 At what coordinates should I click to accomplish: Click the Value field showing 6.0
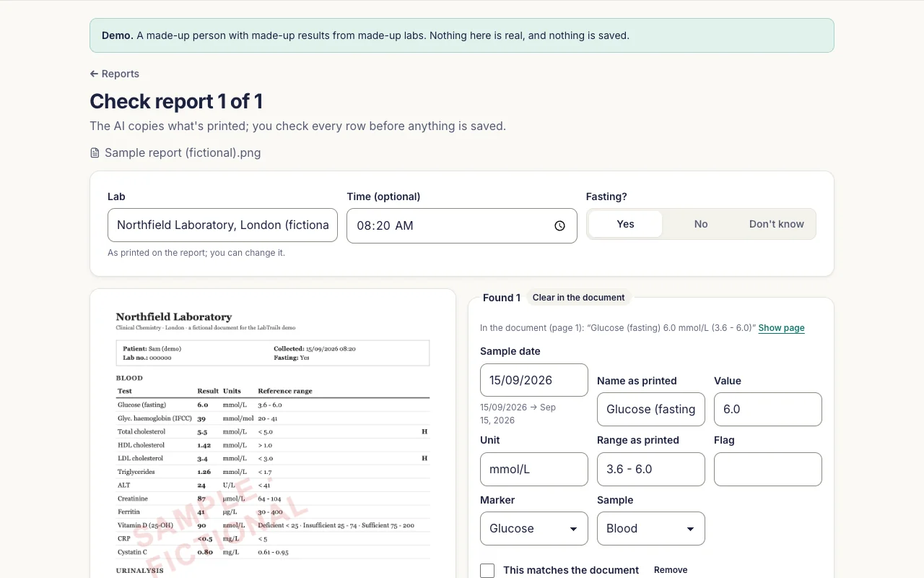coord(768,410)
